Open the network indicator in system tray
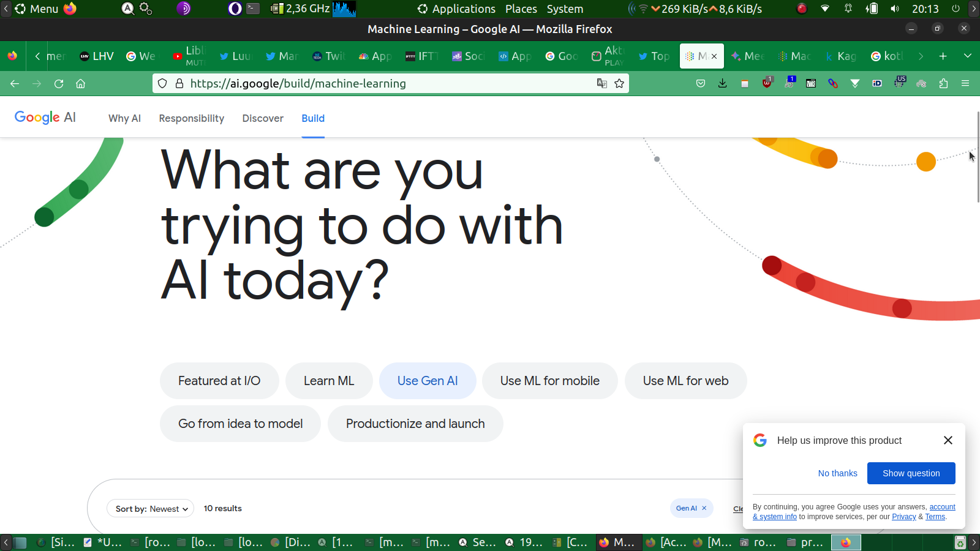This screenshot has width=980, height=551. click(x=825, y=9)
